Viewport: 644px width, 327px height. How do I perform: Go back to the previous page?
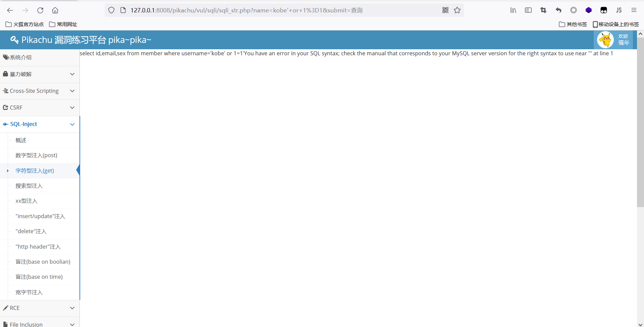tap(10, 10)
